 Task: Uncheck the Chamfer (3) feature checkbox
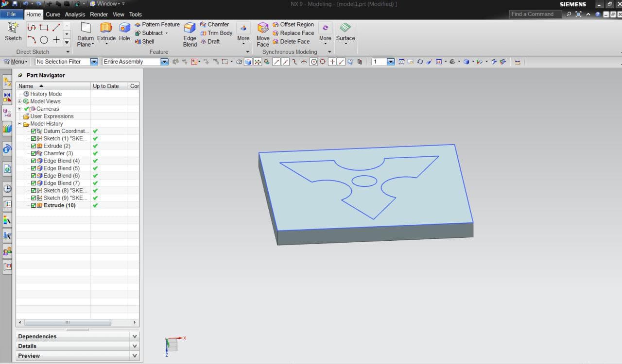pos(34,154)
